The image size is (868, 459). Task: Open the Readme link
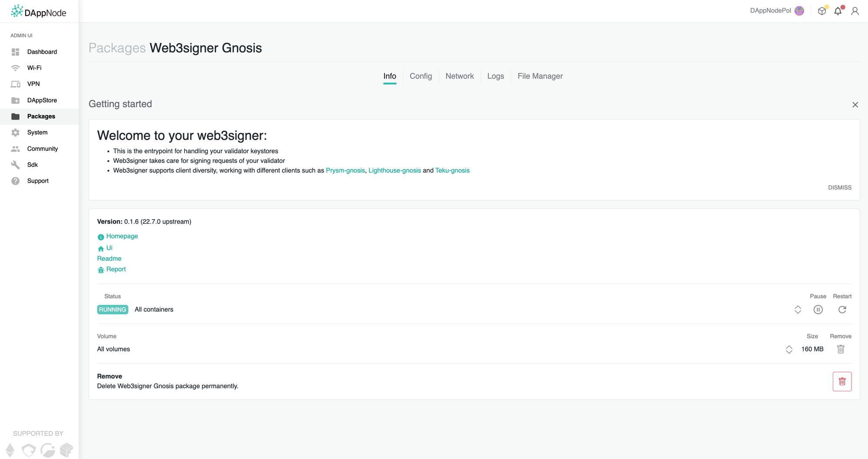click(x=109, y=258)
